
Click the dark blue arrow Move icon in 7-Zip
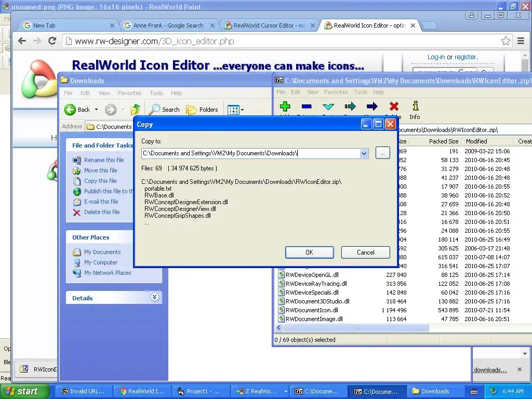[372, 107]
